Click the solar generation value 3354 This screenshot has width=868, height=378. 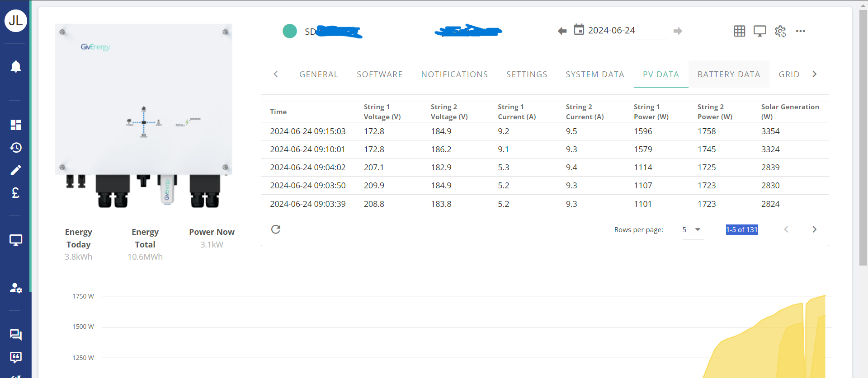pyautogui.click(x=770, y=131)
